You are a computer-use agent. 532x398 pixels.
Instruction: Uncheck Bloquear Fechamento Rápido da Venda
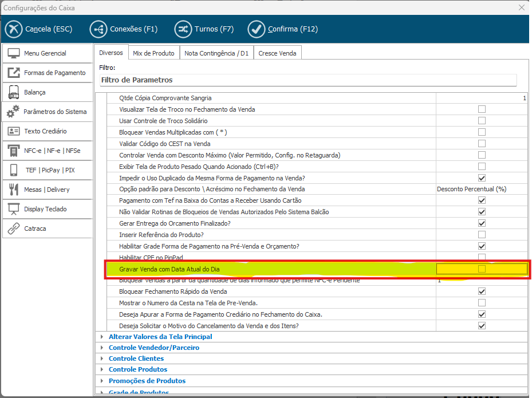pyautogui.click(x=482, y=291)
